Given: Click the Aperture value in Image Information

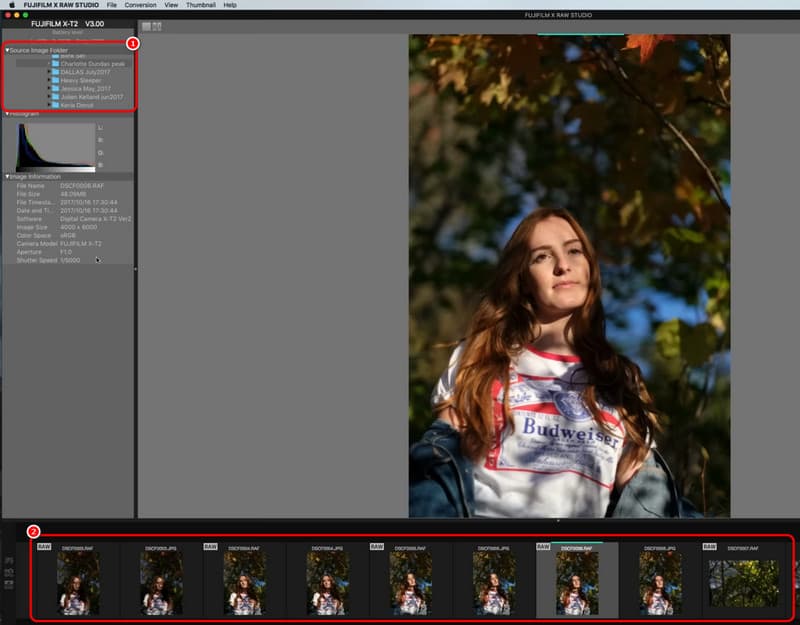Looking at the screenshot, I should click(x=66, y=252).
